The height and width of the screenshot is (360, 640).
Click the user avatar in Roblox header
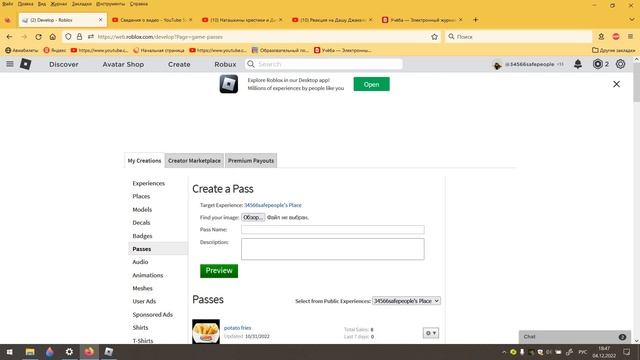click(x=497, y=64)
